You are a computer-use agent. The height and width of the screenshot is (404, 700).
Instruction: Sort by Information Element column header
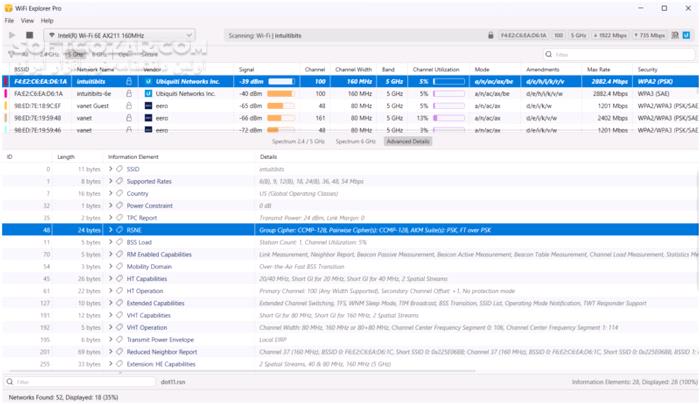point(133,157)
